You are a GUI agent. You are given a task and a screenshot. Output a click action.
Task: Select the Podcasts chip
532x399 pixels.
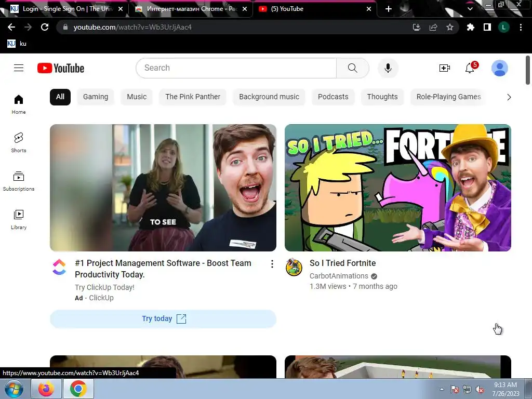coord(333,97)
